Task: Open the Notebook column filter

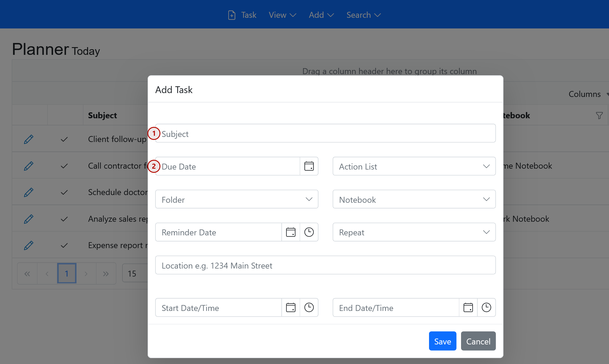Action: pyautogui.click(x=599, y=115)
